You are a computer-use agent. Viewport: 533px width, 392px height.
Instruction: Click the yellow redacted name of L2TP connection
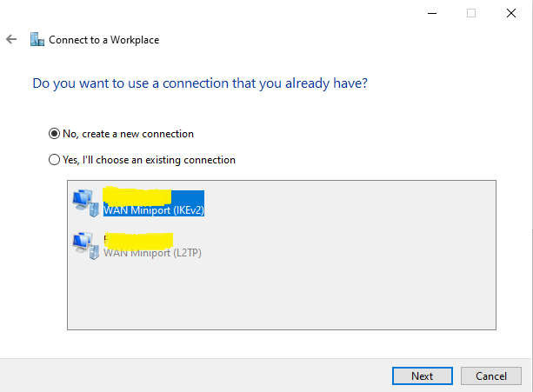(138, 241)
